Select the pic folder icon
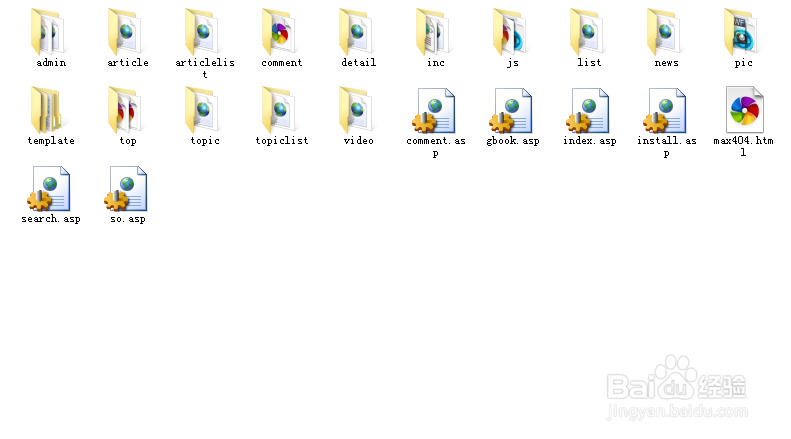This screenshot has width=791, height=439. click(x=743, y=32)
